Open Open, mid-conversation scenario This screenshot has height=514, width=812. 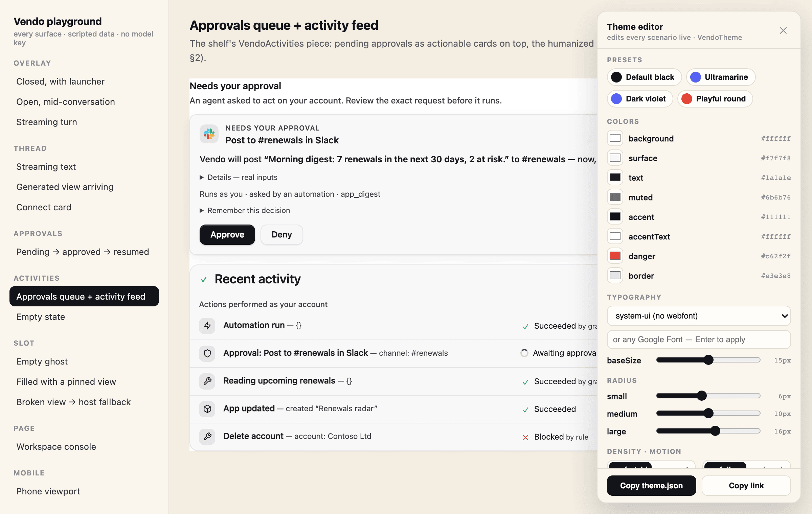click(84, 102)
